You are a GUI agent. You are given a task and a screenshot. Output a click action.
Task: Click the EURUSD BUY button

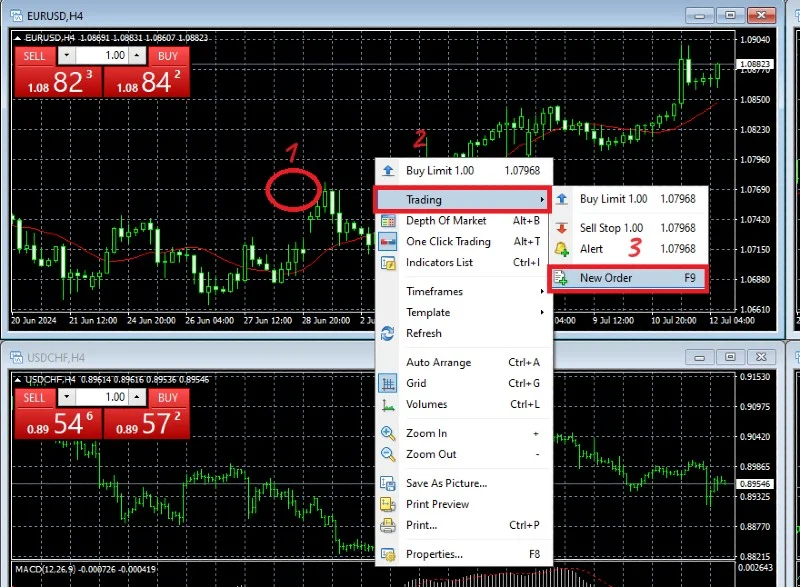point(168,56)
